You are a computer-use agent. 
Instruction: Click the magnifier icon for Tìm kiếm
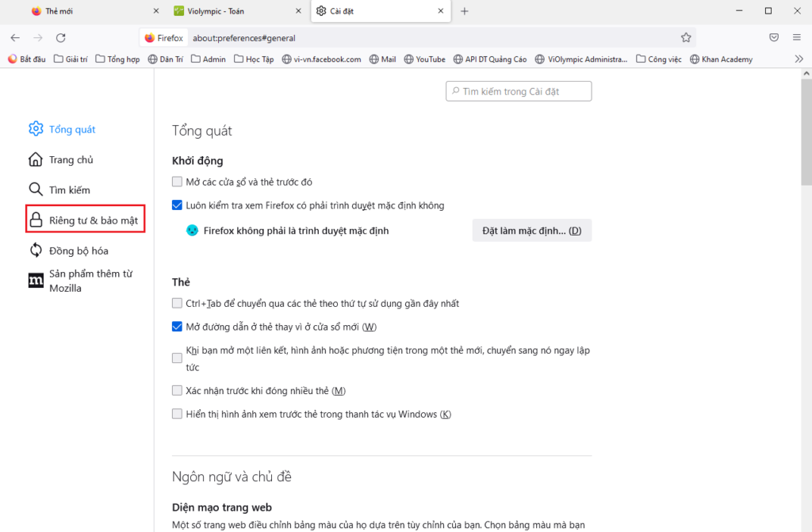[x=35, y=189]
